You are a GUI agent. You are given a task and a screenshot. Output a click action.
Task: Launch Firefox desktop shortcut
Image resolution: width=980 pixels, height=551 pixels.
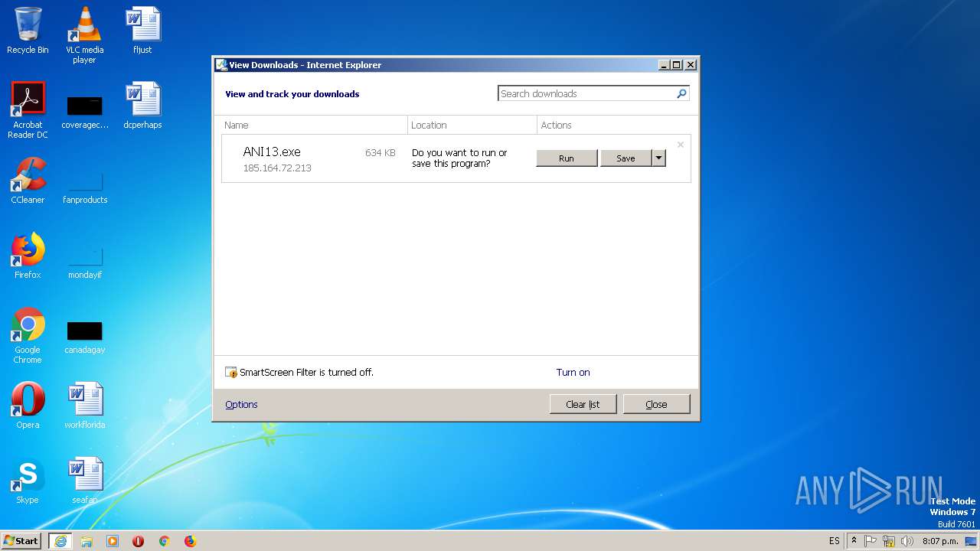(28, 256)
